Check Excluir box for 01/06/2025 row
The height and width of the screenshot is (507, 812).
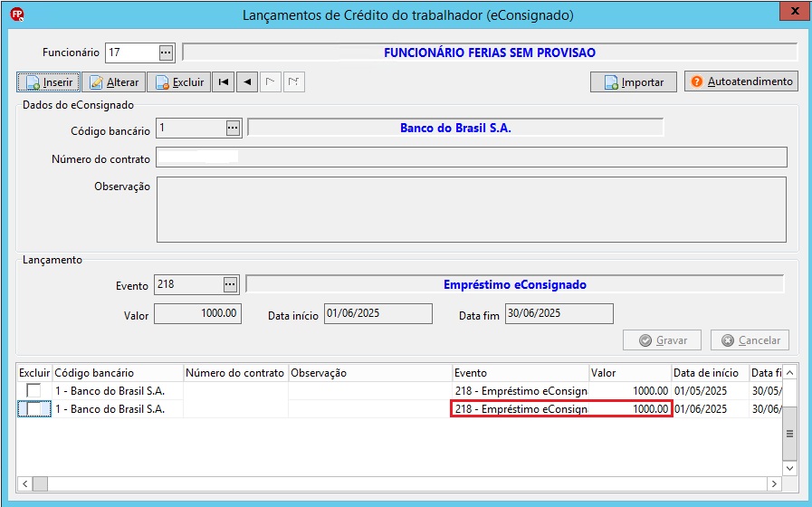tap(33, 408)
